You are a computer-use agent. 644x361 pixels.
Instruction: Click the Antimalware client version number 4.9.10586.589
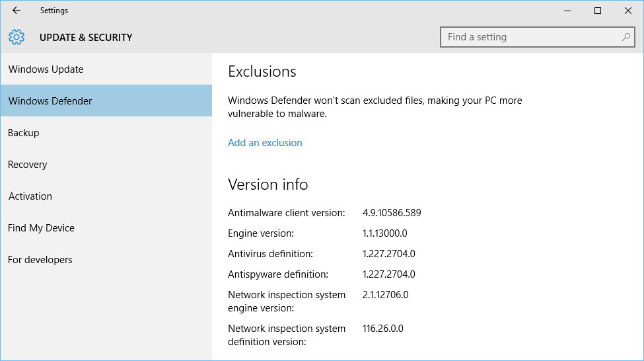pyautogui.click(x=392, y=213)
